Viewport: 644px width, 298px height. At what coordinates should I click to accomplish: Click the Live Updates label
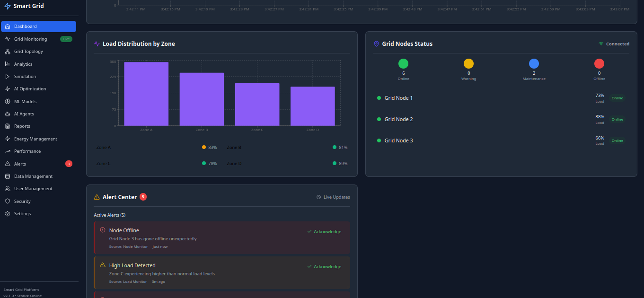click(x=337, y=197)
